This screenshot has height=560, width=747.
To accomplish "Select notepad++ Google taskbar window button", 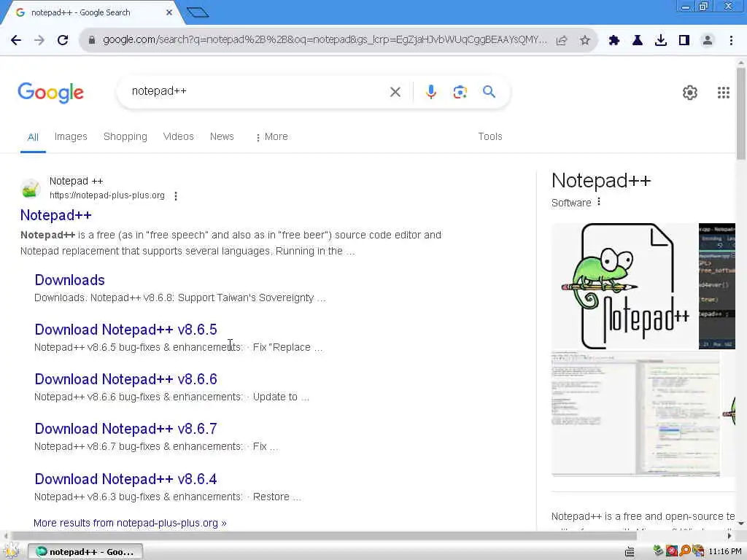I will pyautogui.click(x=85, y=552).
